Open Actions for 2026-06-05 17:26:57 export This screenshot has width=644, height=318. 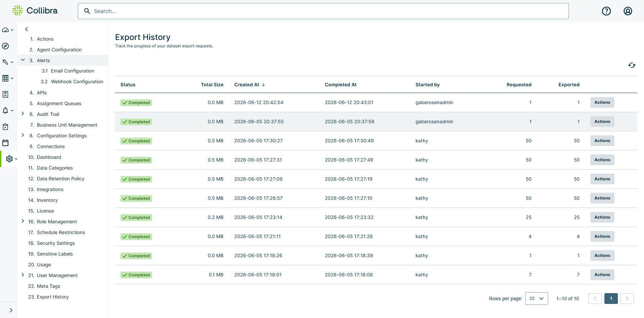(x=602, y=198)
